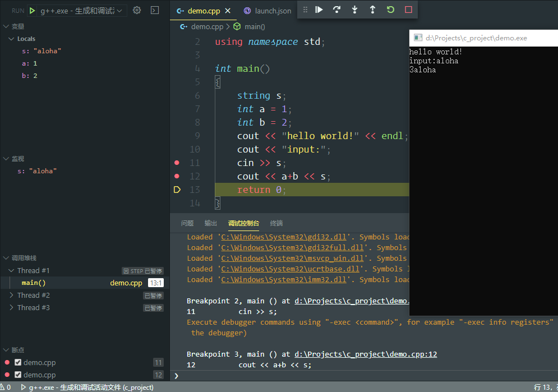Toggle the breakpoint dot on line 11
558x392 pixels.
click(177, 163)
